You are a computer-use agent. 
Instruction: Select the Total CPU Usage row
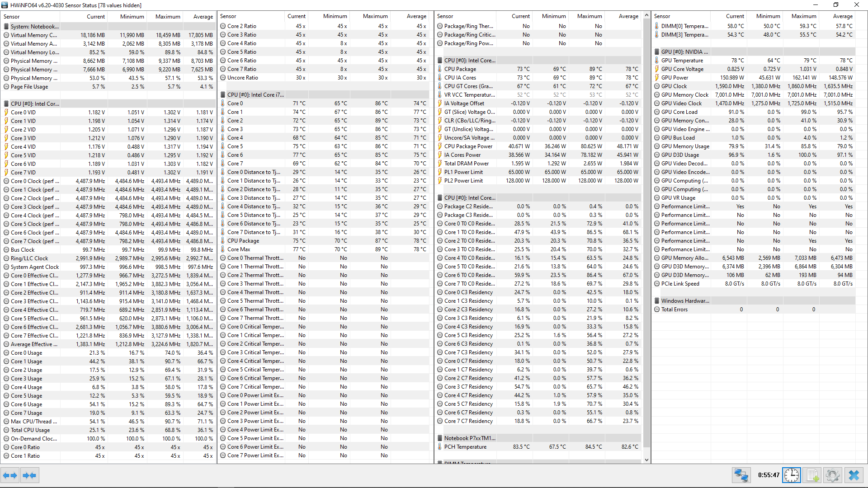(x=30, y=430)
